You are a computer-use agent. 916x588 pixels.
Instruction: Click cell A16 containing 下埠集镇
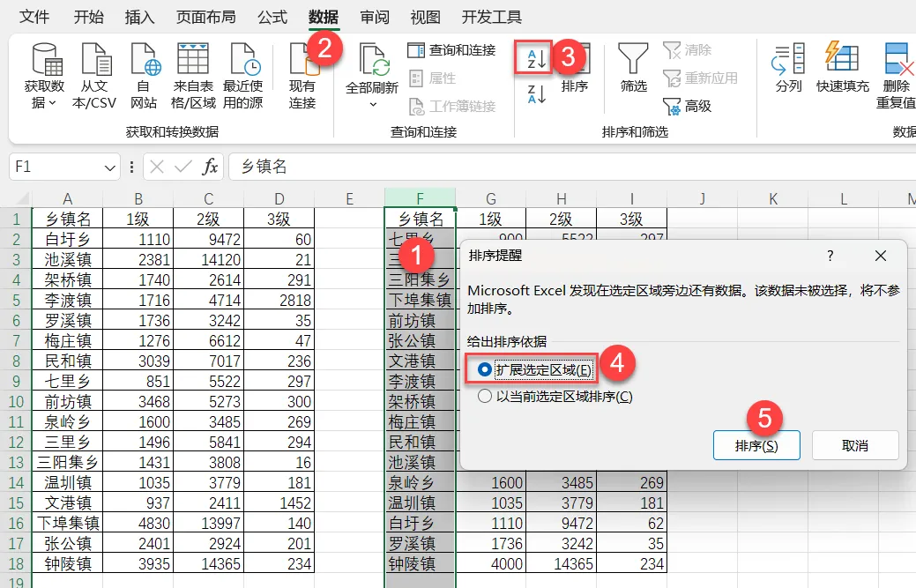tap(68, 523)
